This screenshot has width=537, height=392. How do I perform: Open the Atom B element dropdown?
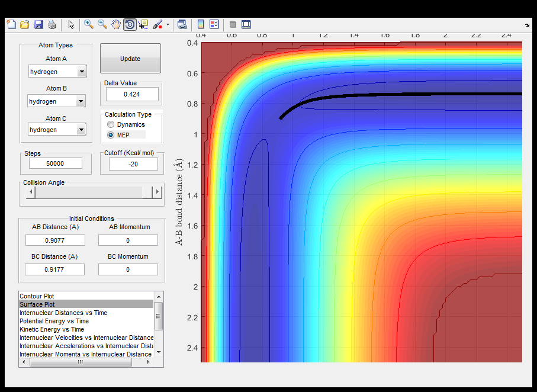pyautogui.click(x=82, y=101)
